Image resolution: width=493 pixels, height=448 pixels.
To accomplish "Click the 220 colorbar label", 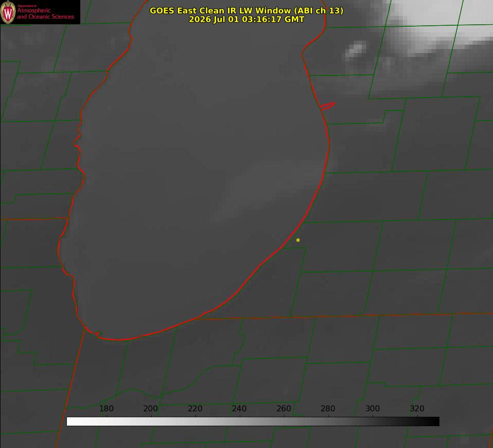I will (195, 408).
